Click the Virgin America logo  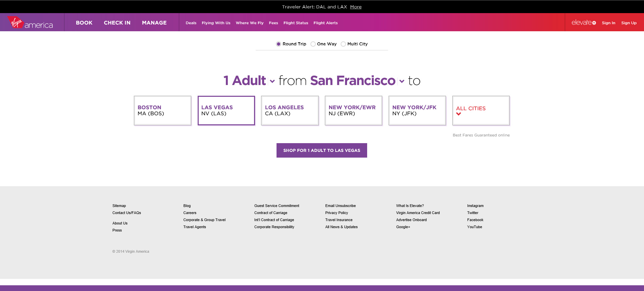pos(30,22)
